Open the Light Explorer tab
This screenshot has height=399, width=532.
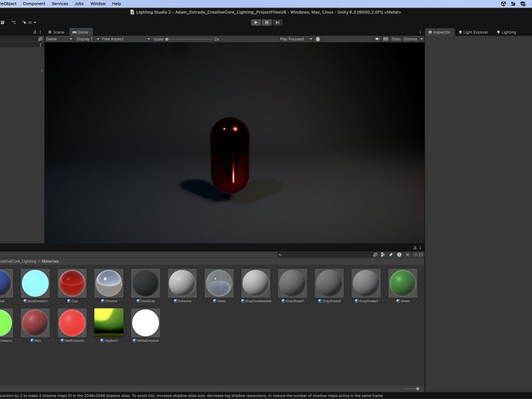(473, 32)
